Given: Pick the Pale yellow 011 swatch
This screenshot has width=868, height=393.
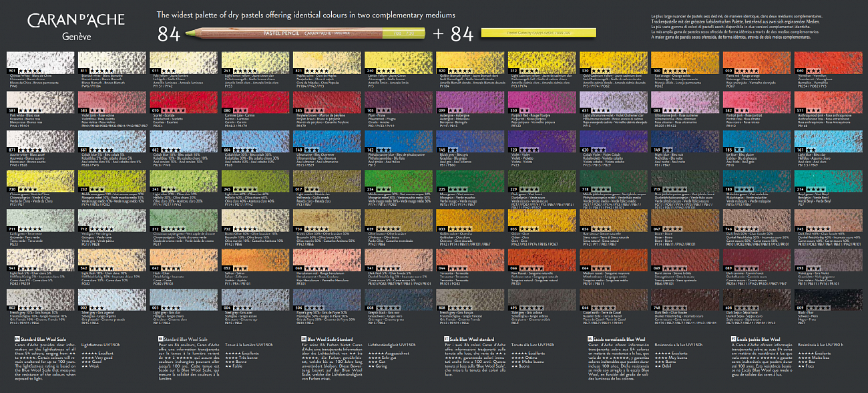Looking at the screenshot, I should 185,62.
